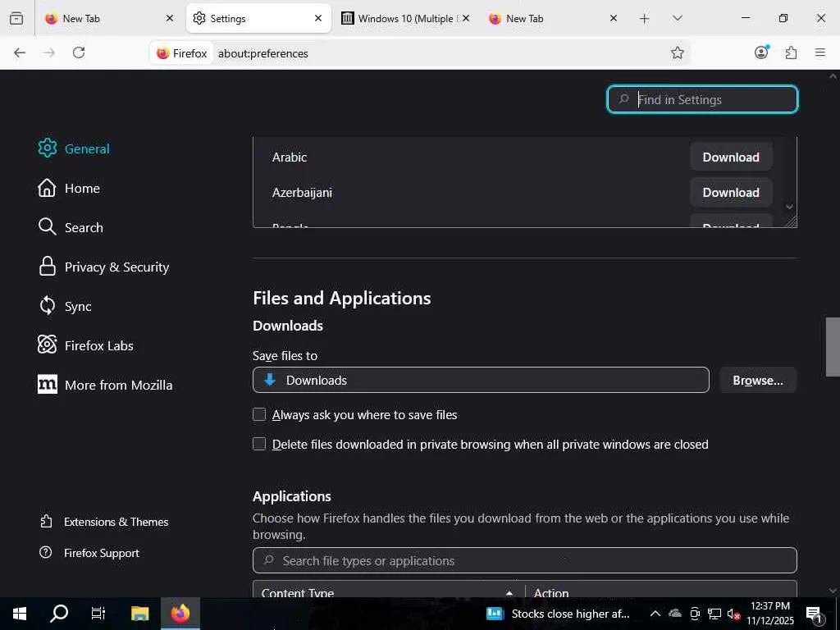
Task: Check Delete files downloaded in private browsing
Action: click(259, 445)
